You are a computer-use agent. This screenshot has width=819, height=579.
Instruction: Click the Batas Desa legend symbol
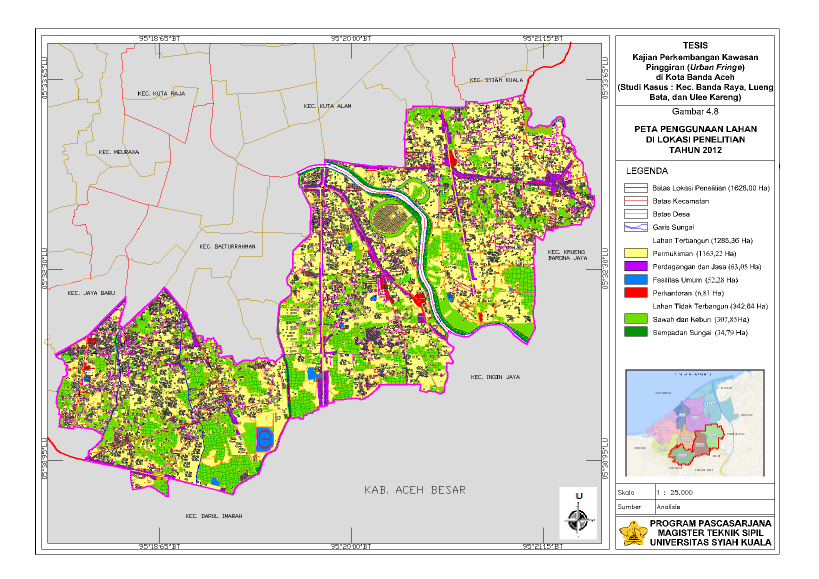(636, 214)
